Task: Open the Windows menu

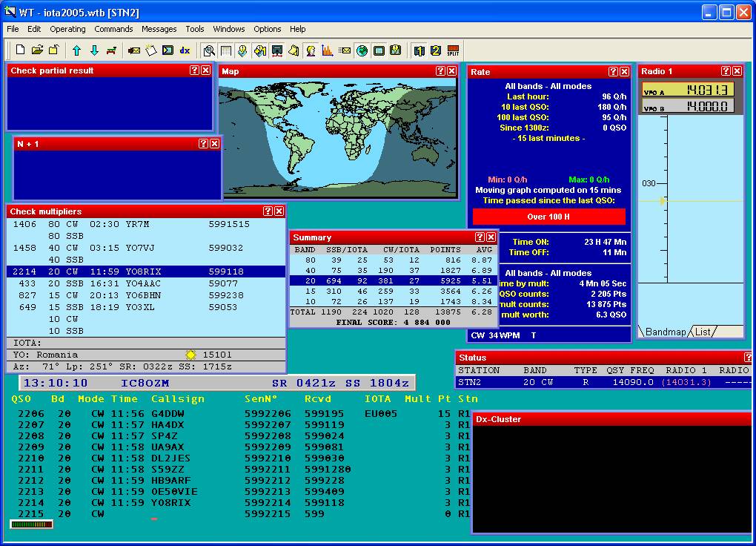Action: click(229, 29)
